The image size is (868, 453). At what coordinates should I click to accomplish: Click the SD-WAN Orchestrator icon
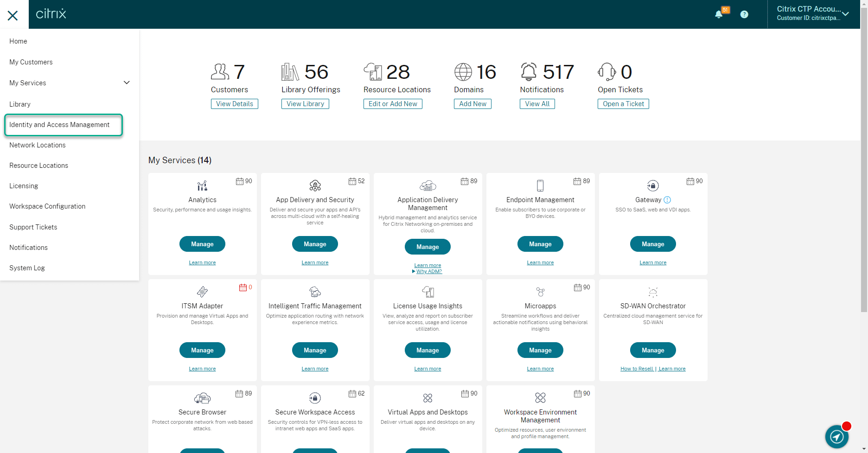[653, 292]
